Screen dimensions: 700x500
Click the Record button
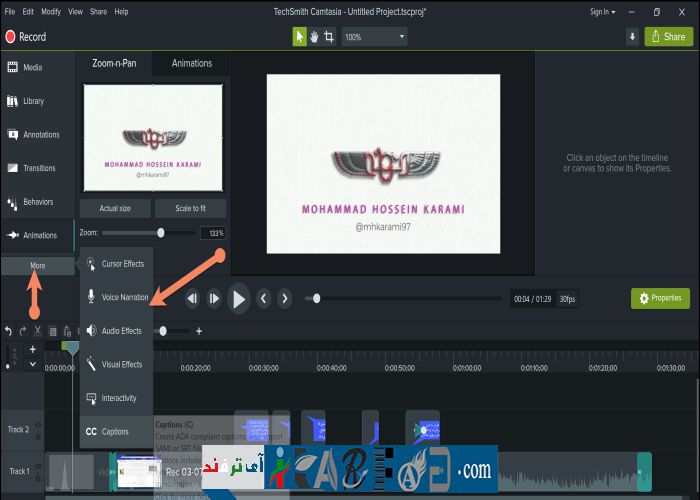coord(26,37)
